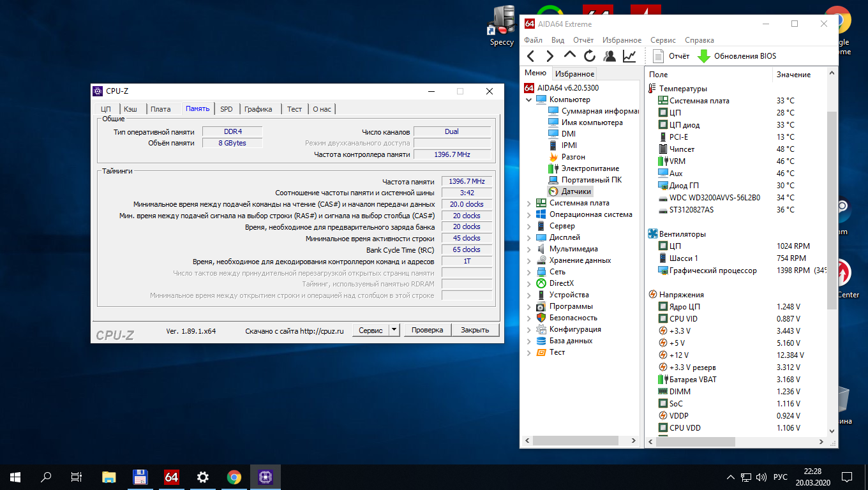Click the Закрыть button in CPU-Z
Viewport: 868px width, 490px height.
tap(475, 330)
